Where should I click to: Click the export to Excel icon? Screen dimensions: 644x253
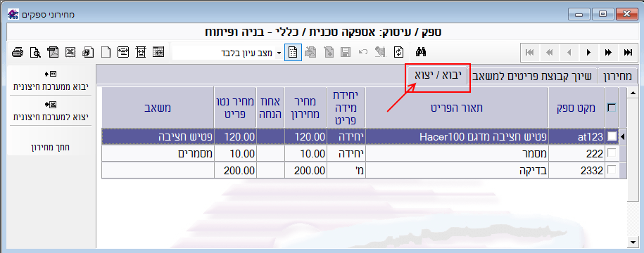70,53
